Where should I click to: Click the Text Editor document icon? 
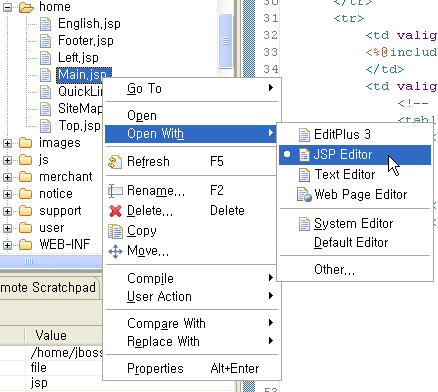(x=304, y=175)
